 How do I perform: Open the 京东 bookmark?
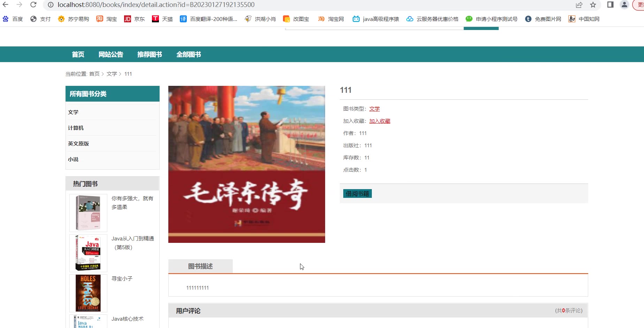(135, 19)
